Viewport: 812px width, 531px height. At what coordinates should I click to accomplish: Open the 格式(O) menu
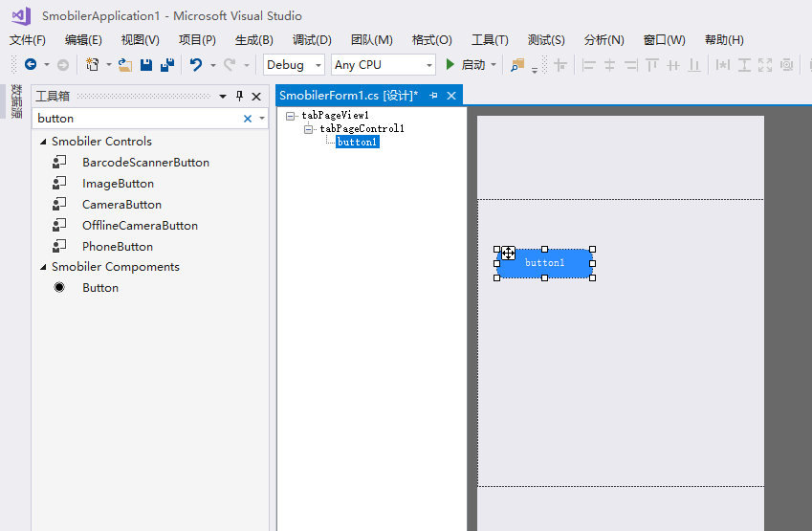pos(432,40)
